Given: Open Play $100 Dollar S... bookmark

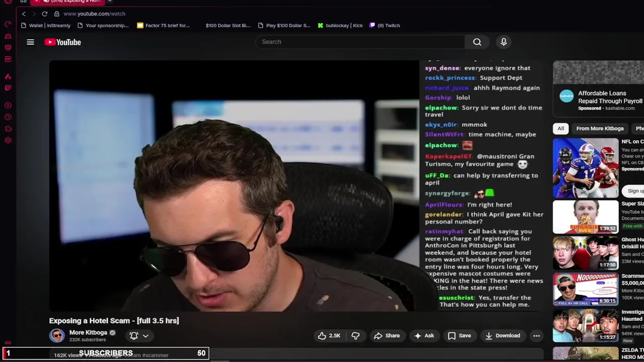Looking at the screenshot, I should click(284, 26).
